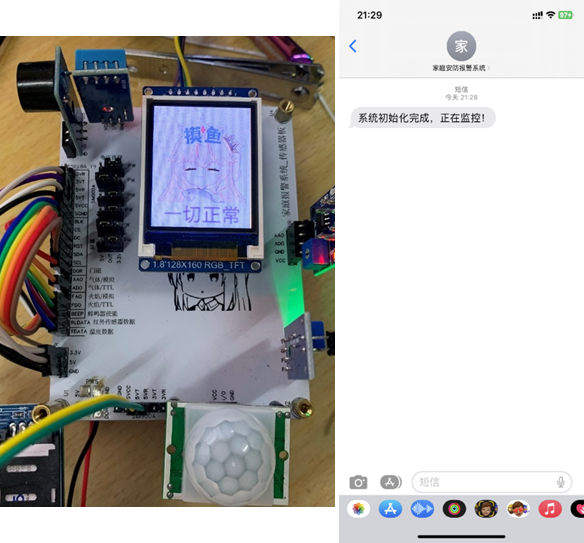Open the Photos app icon
Viewport: 584px width, 543px height.
pyautogui.click(x=358, y=509)
